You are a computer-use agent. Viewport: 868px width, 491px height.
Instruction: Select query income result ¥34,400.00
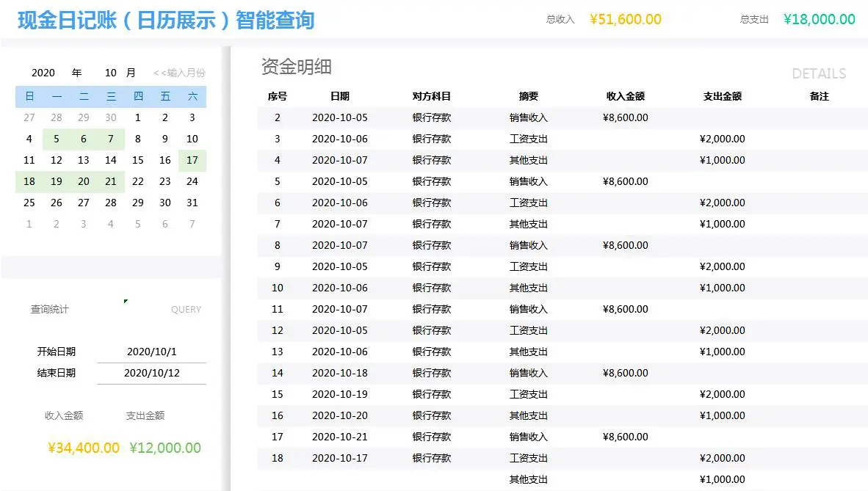pos(84,448)
